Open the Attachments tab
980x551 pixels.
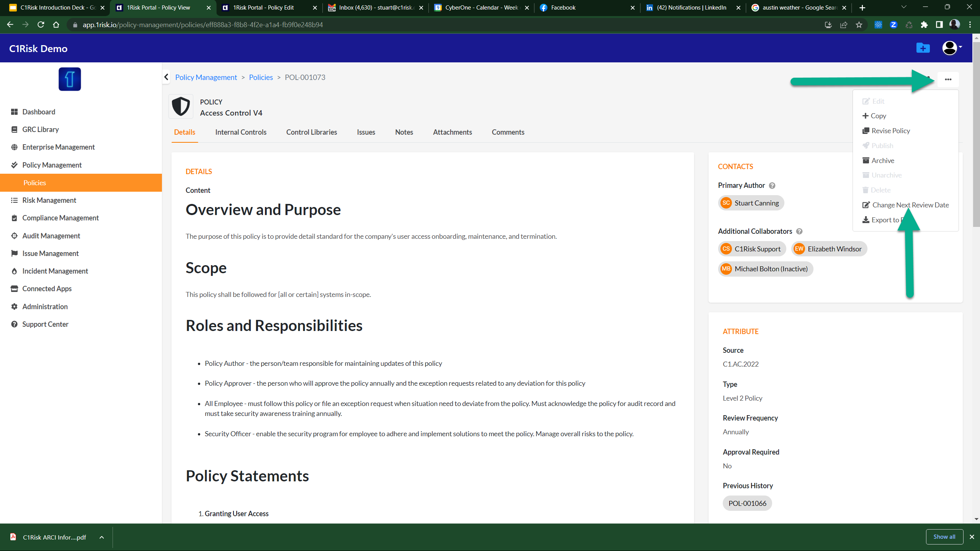pyautogui.click(x=452, y=132)
